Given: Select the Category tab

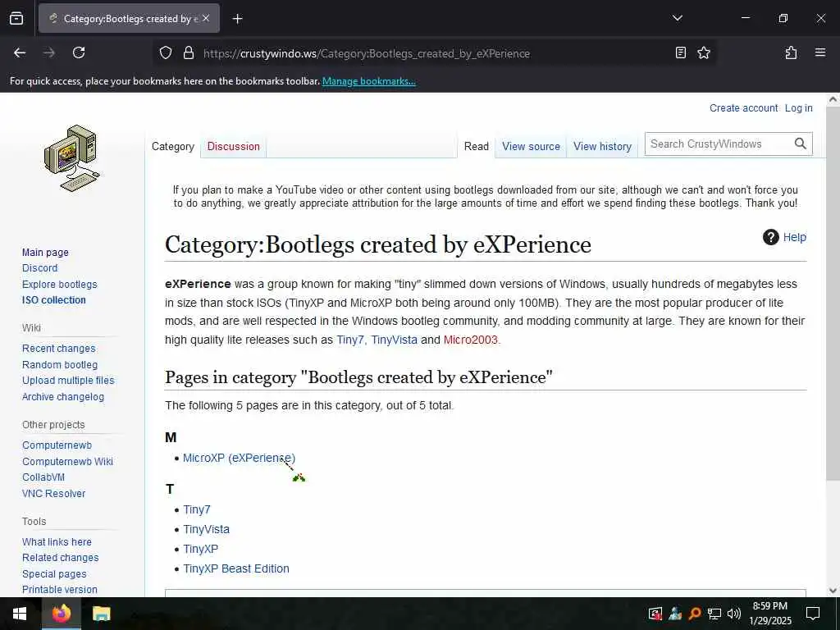Looking at the screenshot, I should pyautogui.click(x=172, y=146).
